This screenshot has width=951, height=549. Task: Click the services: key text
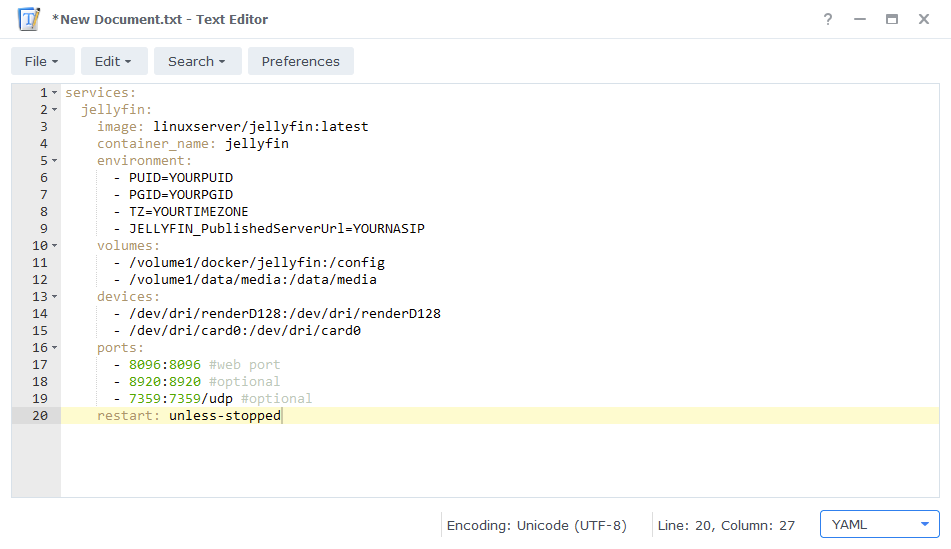point(101,93)
